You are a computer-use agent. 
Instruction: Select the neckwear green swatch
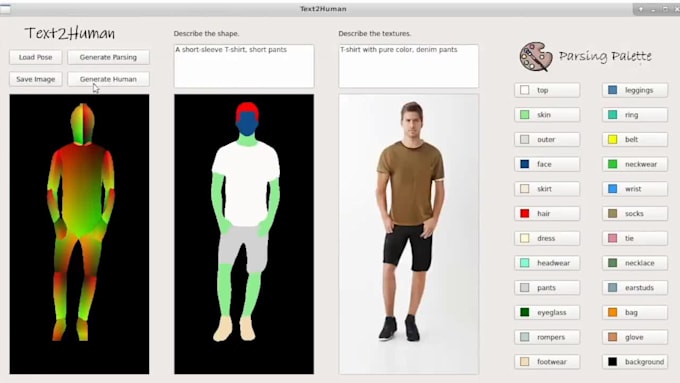point(612,164)
